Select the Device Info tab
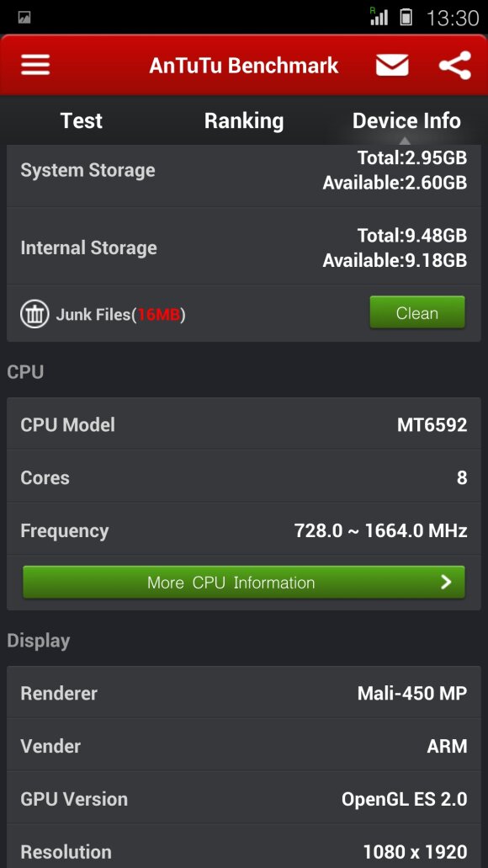Viewport: 488px width, 868px height. point(406,120)
